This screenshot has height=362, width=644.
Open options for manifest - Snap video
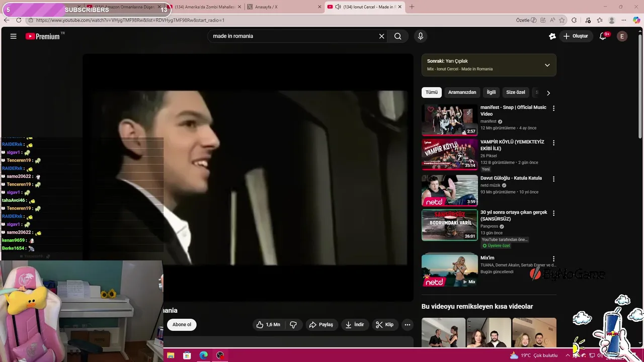(553, 108)
